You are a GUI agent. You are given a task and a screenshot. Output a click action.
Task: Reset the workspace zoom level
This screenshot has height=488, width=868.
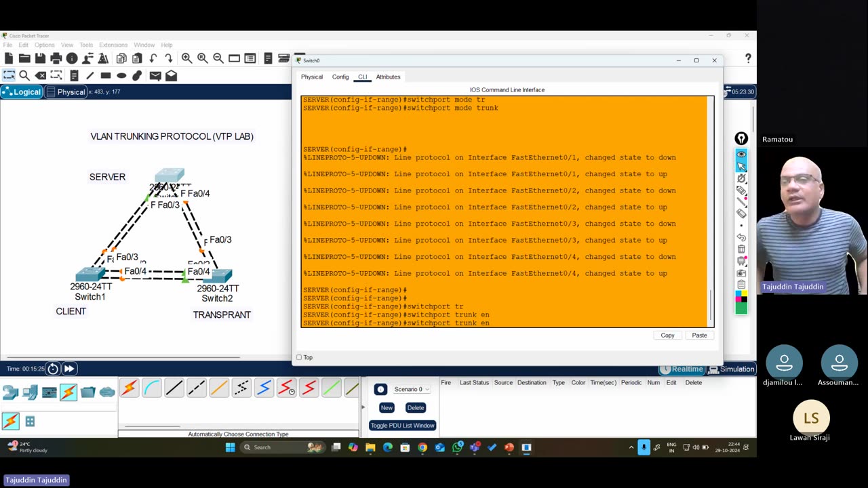(x=202, y=58)
